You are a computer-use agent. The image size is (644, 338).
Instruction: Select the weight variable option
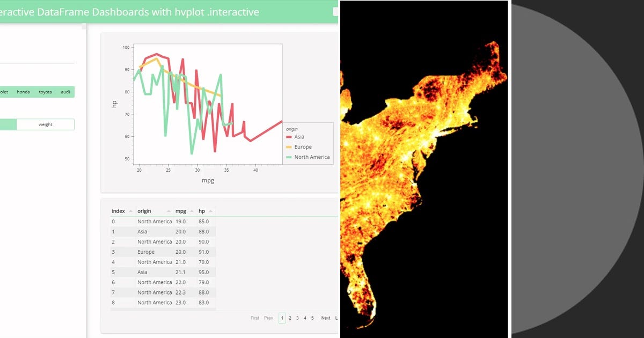tap(46, 124)
